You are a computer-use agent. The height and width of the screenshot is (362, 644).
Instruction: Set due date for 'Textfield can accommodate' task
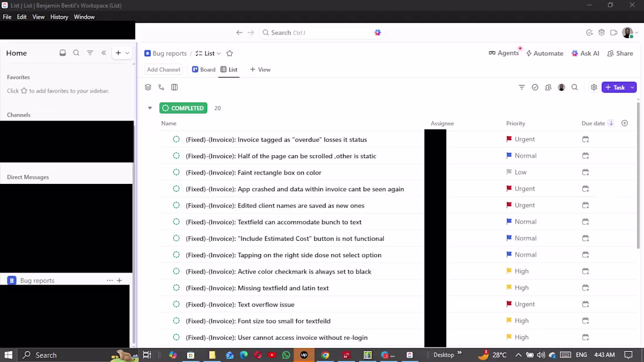[585, 221]
